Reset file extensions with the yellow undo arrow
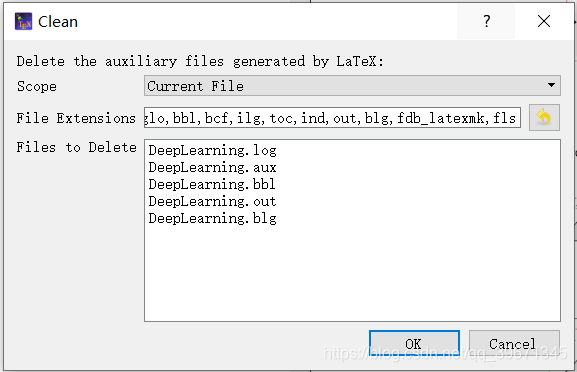 (x=544, y=118)
